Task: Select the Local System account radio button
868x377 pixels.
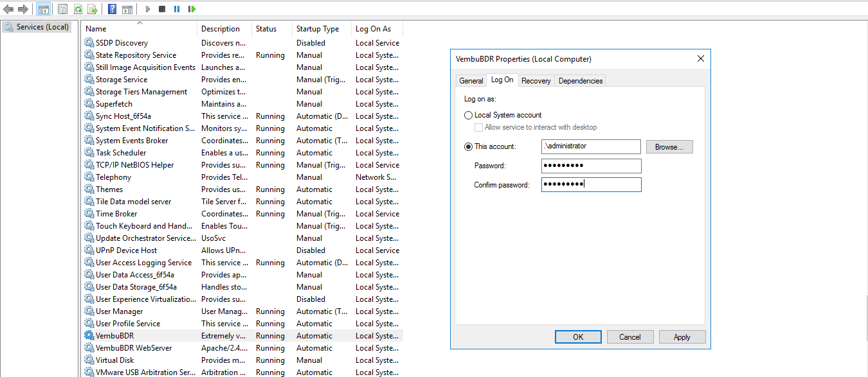Action: click(x=468, y=116)
